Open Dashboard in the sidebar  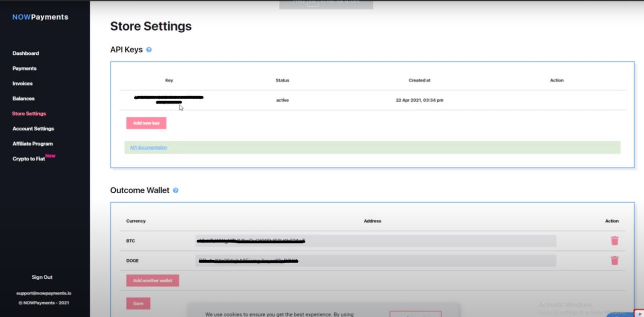(26, 53)
